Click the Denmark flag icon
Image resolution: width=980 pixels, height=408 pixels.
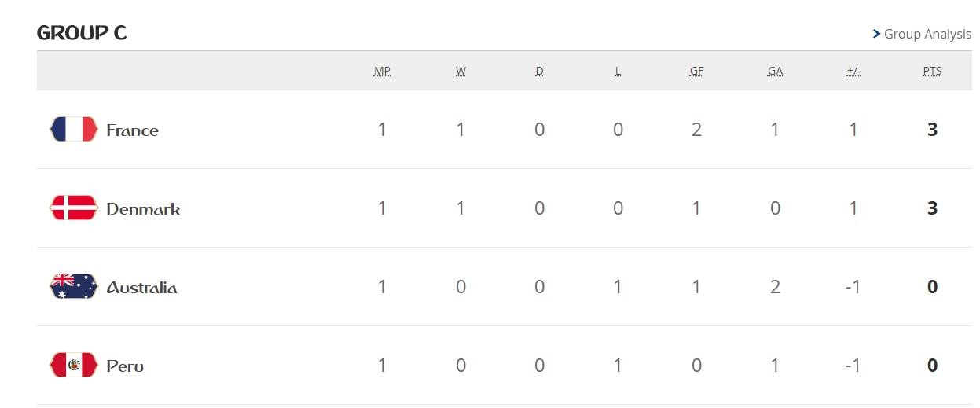[73, 208]
